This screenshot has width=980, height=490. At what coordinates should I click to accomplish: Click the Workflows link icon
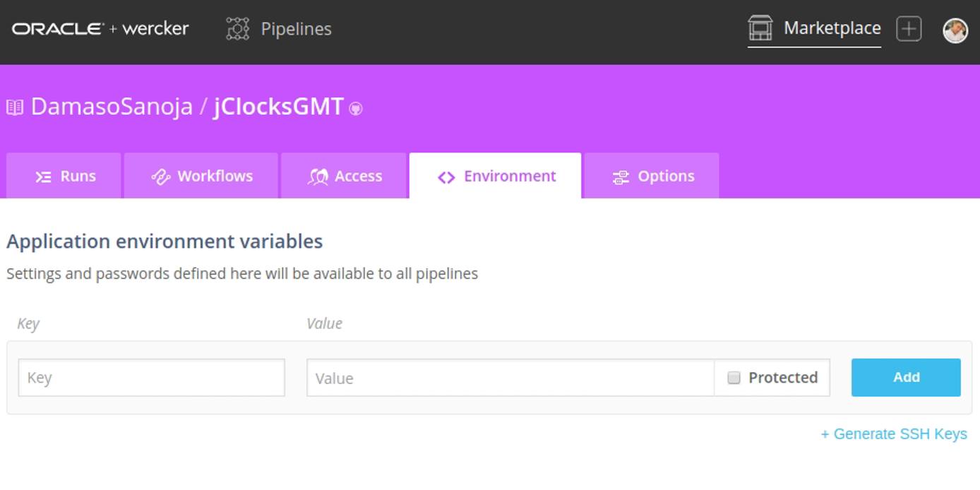point(161,176)
